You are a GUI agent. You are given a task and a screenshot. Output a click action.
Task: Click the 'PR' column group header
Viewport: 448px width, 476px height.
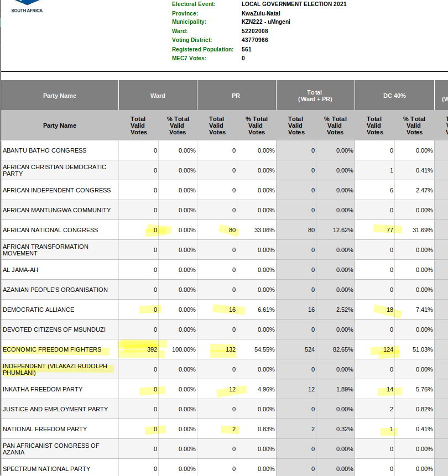click(x=236, y=96)
